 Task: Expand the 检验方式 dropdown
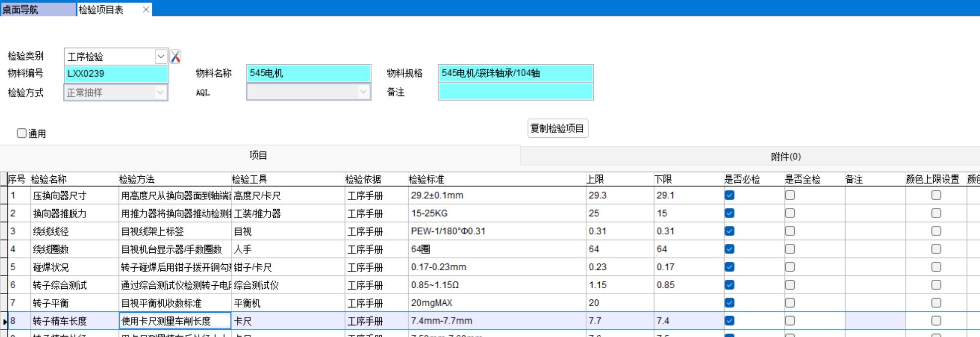click(x=160, y=93)
